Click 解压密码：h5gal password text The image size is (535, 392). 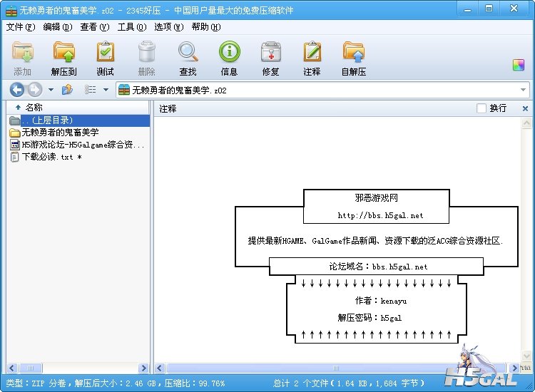(370, 318)
